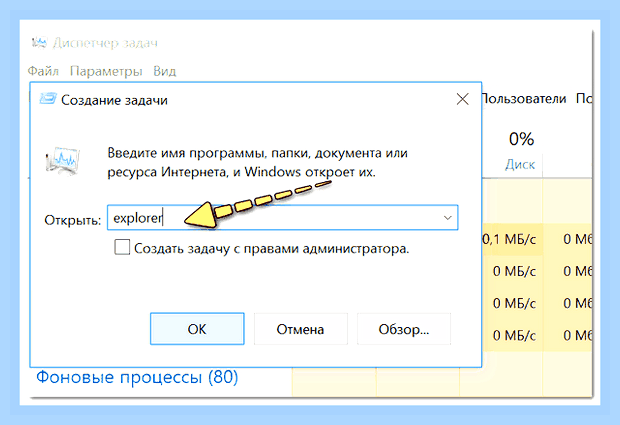This screenshot has width=620, height=425.
Task: Click the Task Manager title bar icon
Action: click(39, 42)
